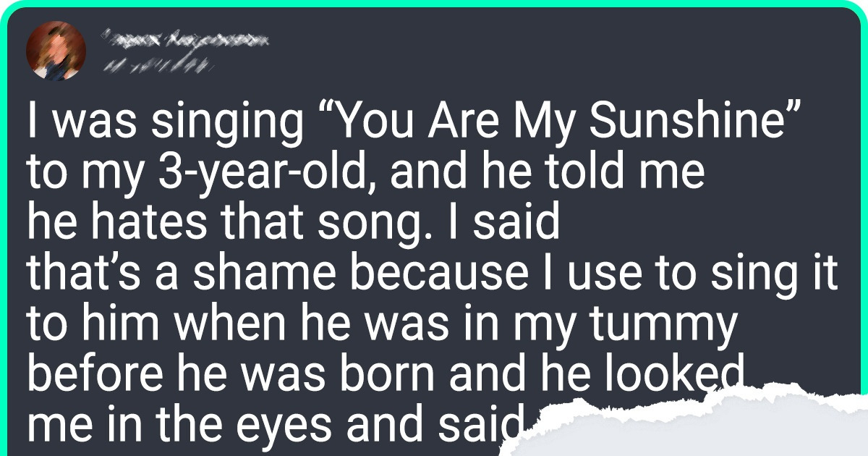Select the blurred timestamp under the username

[x=154, y=67]
